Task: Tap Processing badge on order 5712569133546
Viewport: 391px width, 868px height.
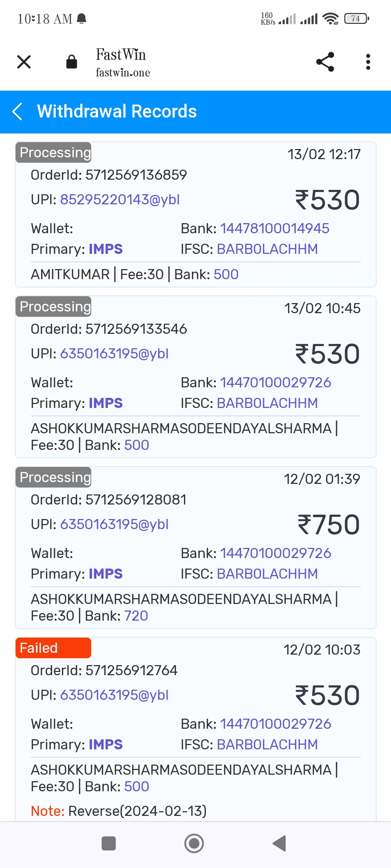Action: (x=54, y=307)
